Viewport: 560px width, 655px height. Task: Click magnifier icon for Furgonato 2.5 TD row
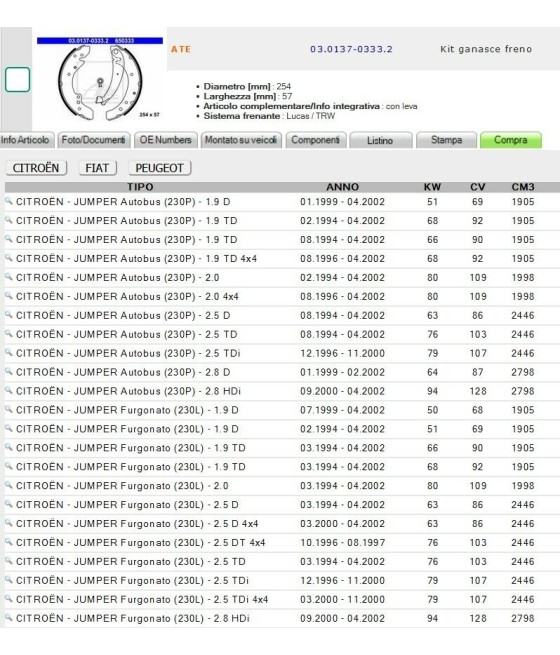pos(9,561)
